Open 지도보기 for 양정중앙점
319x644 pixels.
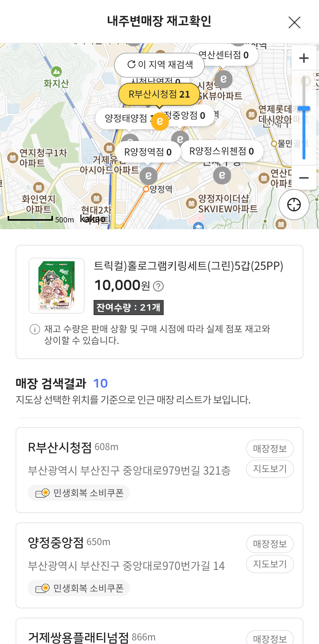click(x=270, y=564)
